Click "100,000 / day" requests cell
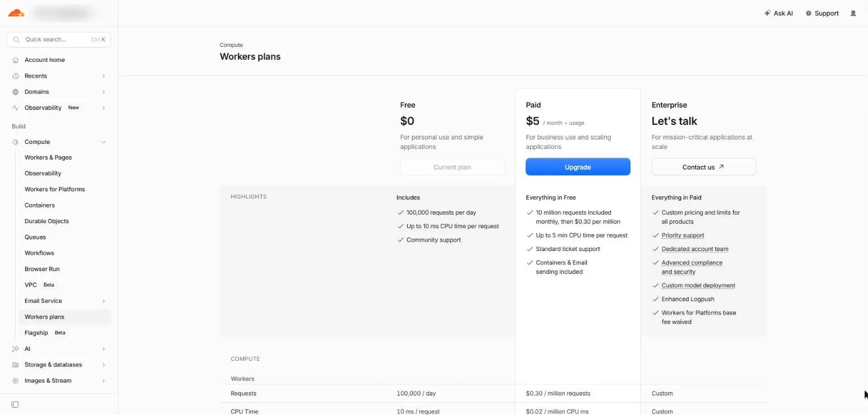This screenshot has width=868, height=415. [416, 393]
